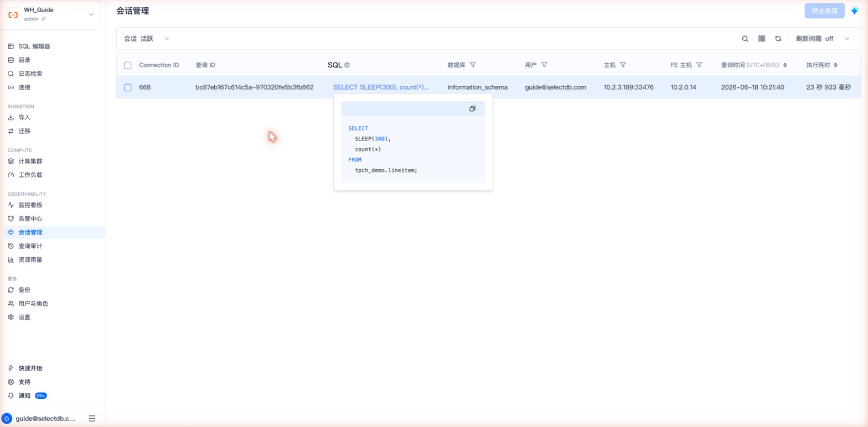868x427 pixels.
Task: Click the WH_Guide warehouse logo icon
Action: (13, 14)
